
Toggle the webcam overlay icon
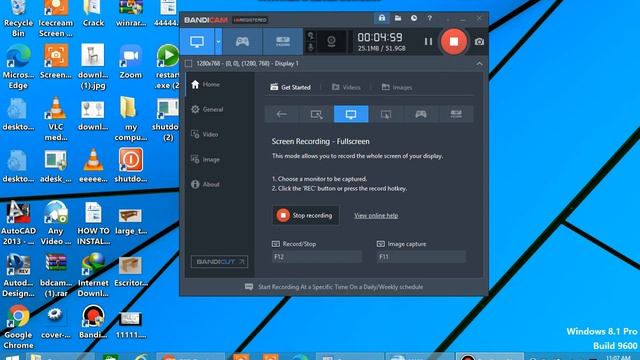tap(331, 42)
